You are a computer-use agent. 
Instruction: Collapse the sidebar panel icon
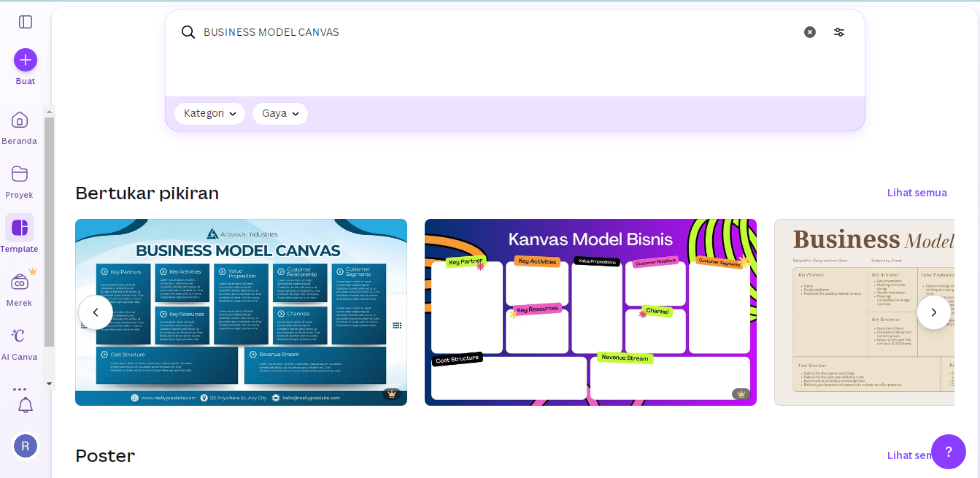pos(26,22)
